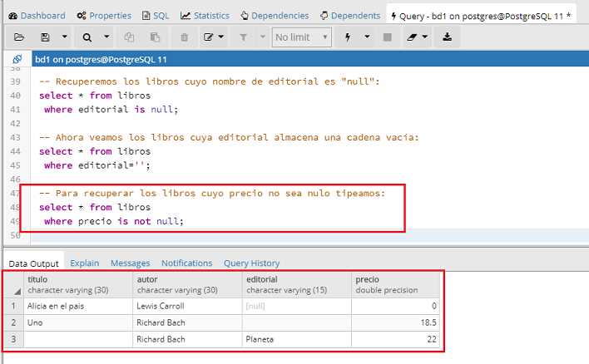Open the Messages results tab
The image size is (589, 364).
tap(130, 263)
